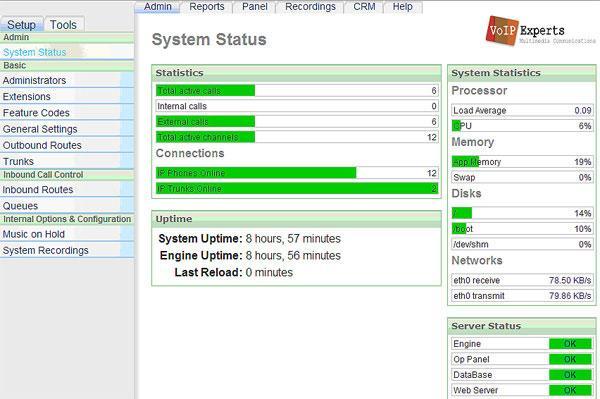Viewport: 600px width, 399px height.
Task: Go to the Recordings tab
Action: click(310, 7)
